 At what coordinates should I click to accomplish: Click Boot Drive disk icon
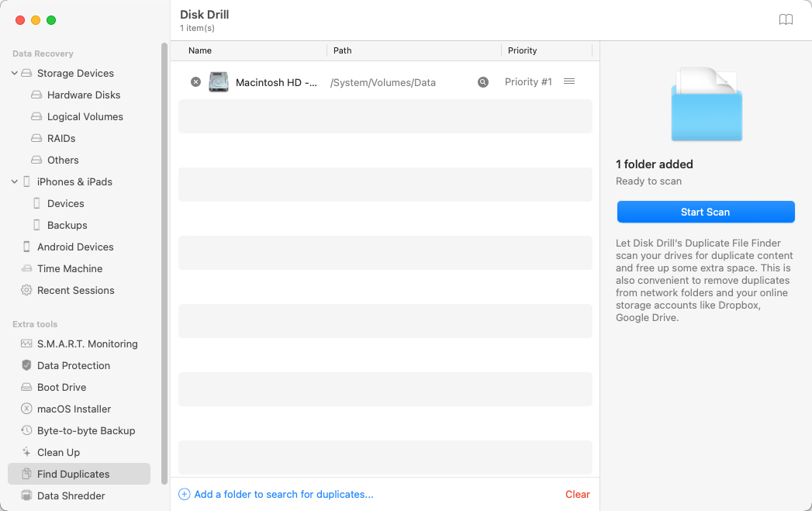(x=26, y=387)
